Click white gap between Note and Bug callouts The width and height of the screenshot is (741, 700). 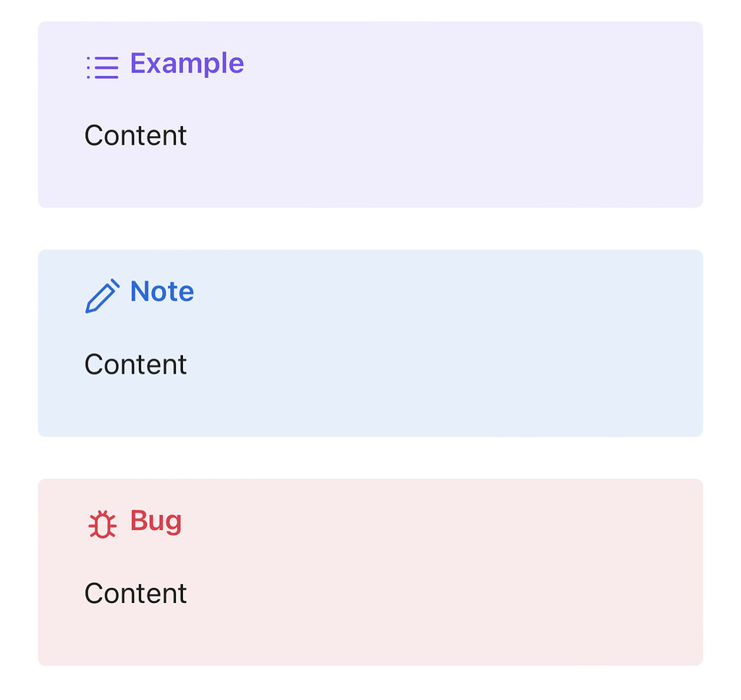point(370,458)
